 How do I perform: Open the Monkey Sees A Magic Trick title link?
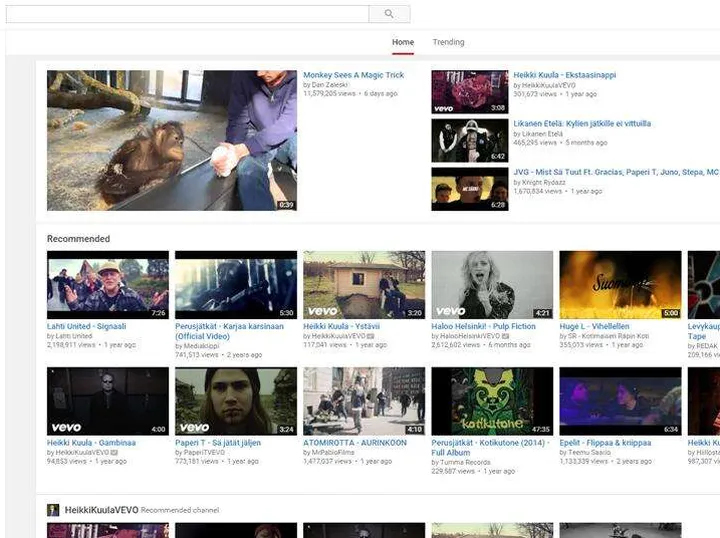point(353,75)
